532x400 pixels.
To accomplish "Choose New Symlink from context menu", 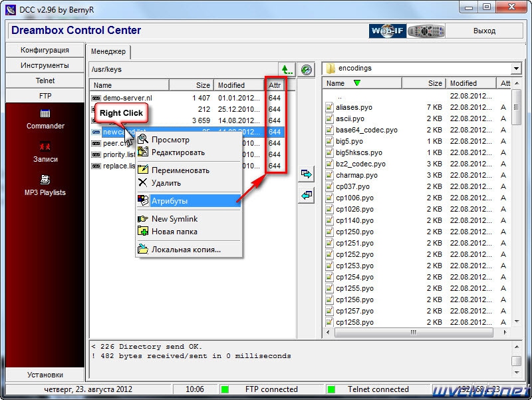I will [x=189, y=219].
